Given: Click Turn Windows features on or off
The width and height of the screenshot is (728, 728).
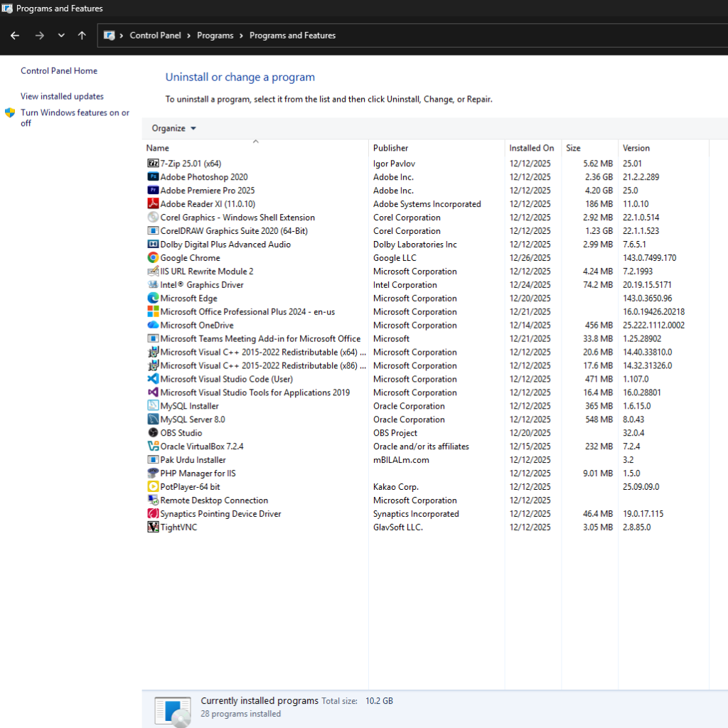Looking at the screenshot, I should (75, 112).
